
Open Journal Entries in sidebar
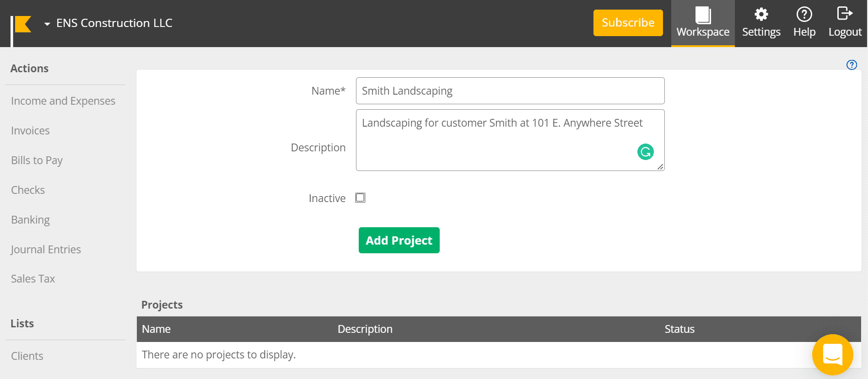[46, 250]
